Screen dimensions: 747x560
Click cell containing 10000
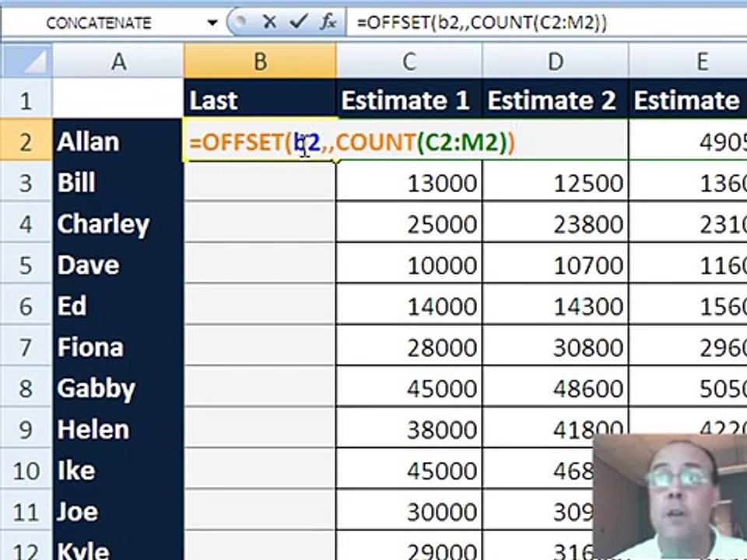[x=409, y=264]
